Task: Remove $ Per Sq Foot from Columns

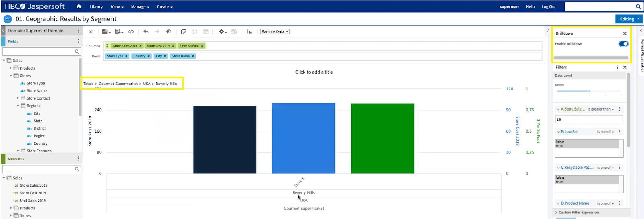Action: (x=202, y=46)
